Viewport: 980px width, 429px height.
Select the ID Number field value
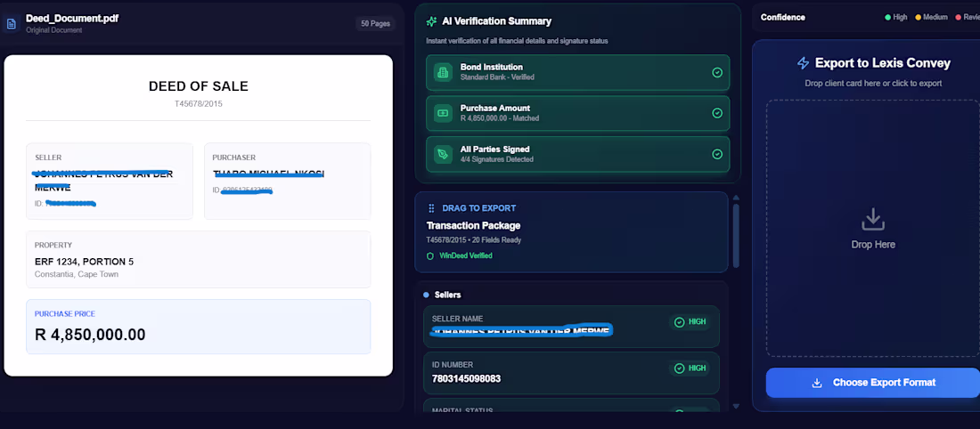(467, 379)
